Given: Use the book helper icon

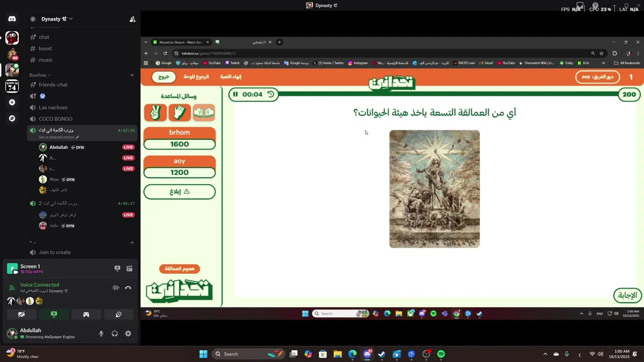Looking at the screenshot, I should 204,113.
